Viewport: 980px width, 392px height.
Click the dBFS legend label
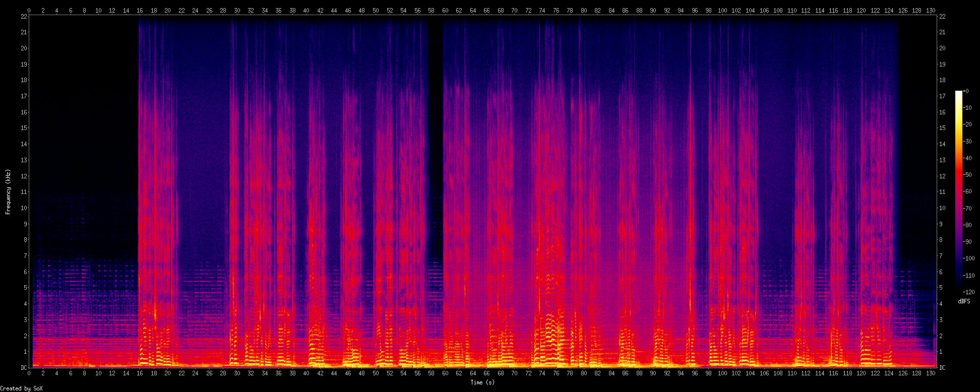(x=964, y=301)
